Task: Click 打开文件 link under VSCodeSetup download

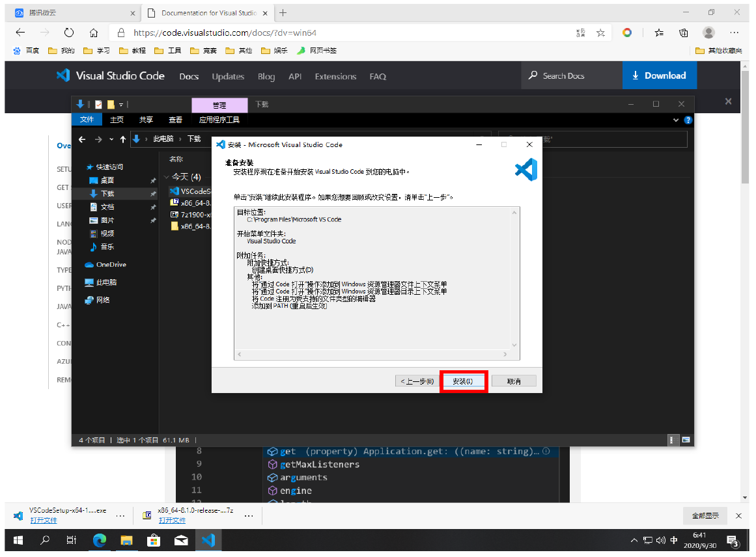Action: [44, 521]
